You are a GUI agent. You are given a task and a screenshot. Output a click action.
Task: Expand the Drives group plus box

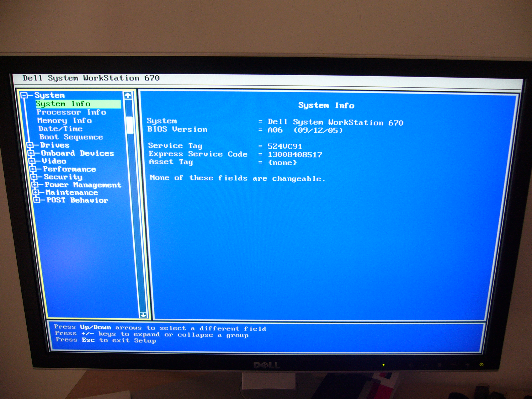(30, 145)
